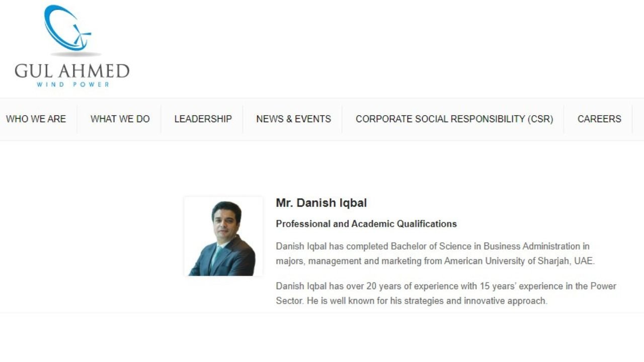Click the WIND POWER tagline under logo
644x362 pixels.
[x=73, y=84]
